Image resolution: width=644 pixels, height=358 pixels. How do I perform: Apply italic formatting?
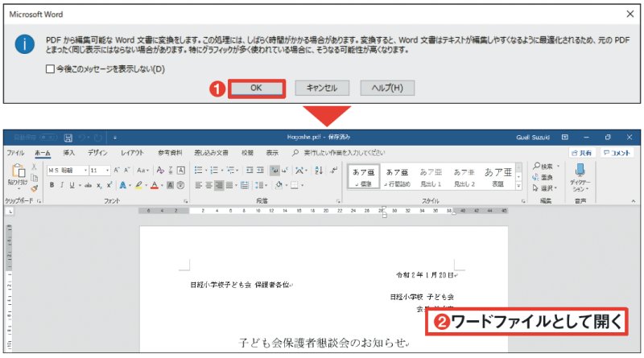tap(63, 185)
